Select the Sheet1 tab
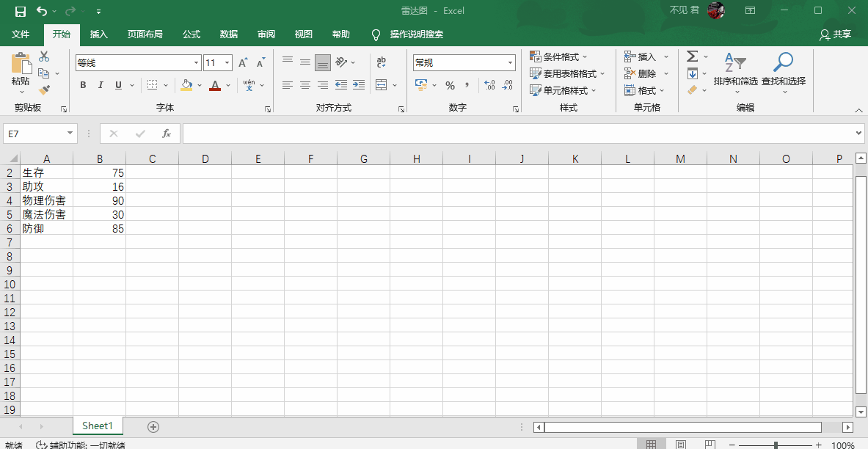 point(98,426)
